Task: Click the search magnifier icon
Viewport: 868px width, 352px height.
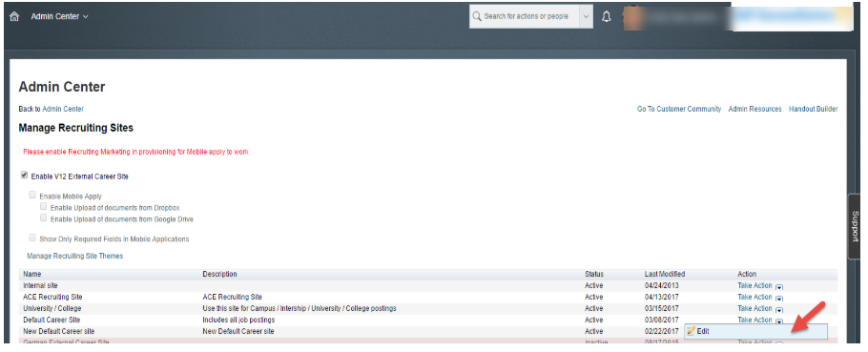Action: tap(477, 16)
